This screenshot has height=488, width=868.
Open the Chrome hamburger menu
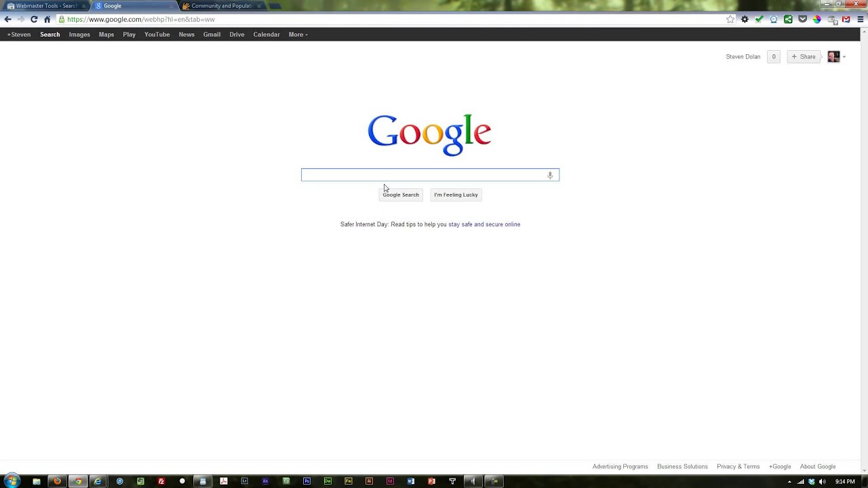[x=861, y=20]
